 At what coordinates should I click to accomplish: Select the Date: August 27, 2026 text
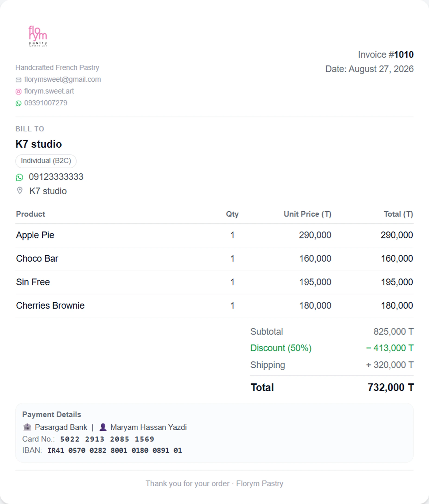[x=369, y=69]
